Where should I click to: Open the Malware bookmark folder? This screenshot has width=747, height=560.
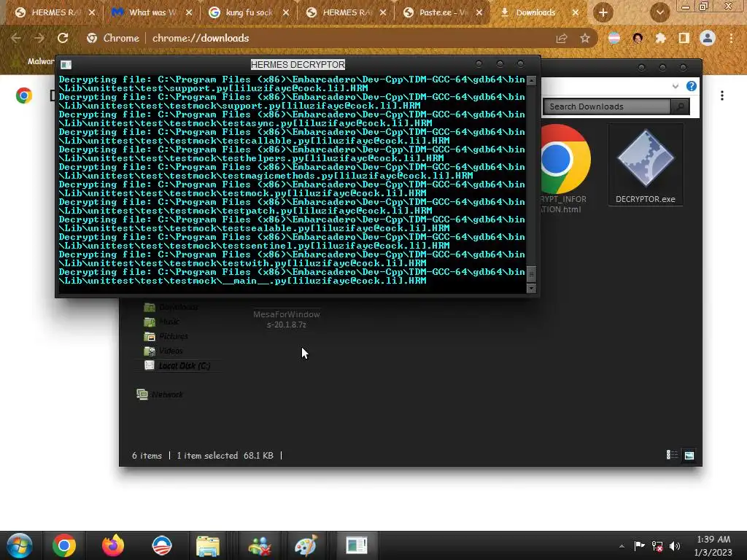click(35, 61)
